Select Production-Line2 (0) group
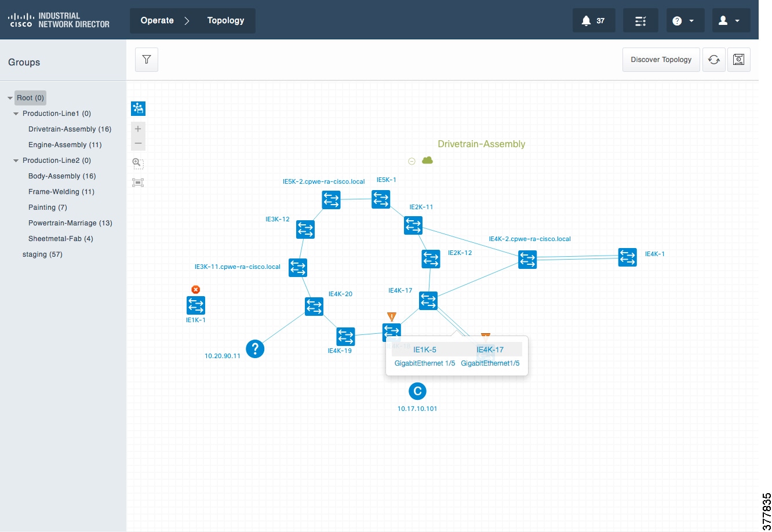 click(57, 161)
